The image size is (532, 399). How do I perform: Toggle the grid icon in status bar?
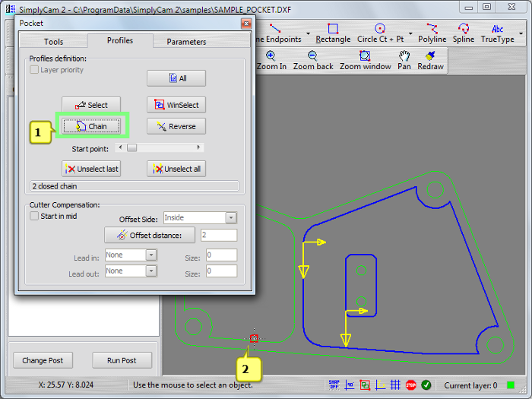click(x=395, y=385)
